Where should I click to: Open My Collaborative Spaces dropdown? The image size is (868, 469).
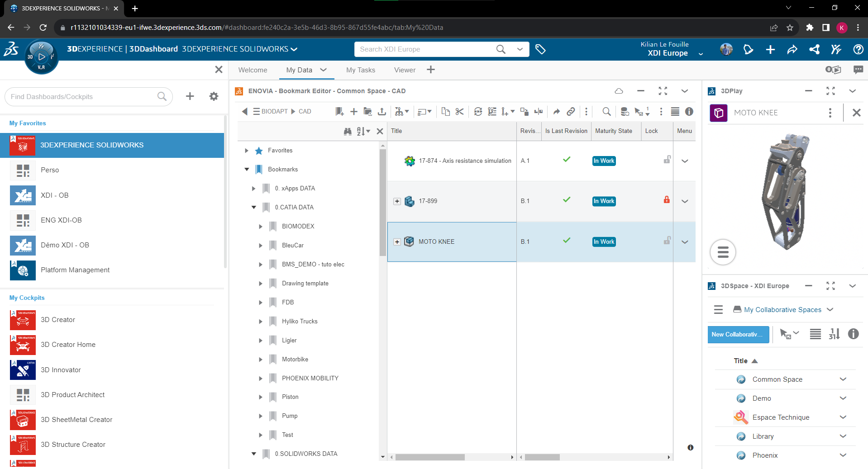(830, 310)
